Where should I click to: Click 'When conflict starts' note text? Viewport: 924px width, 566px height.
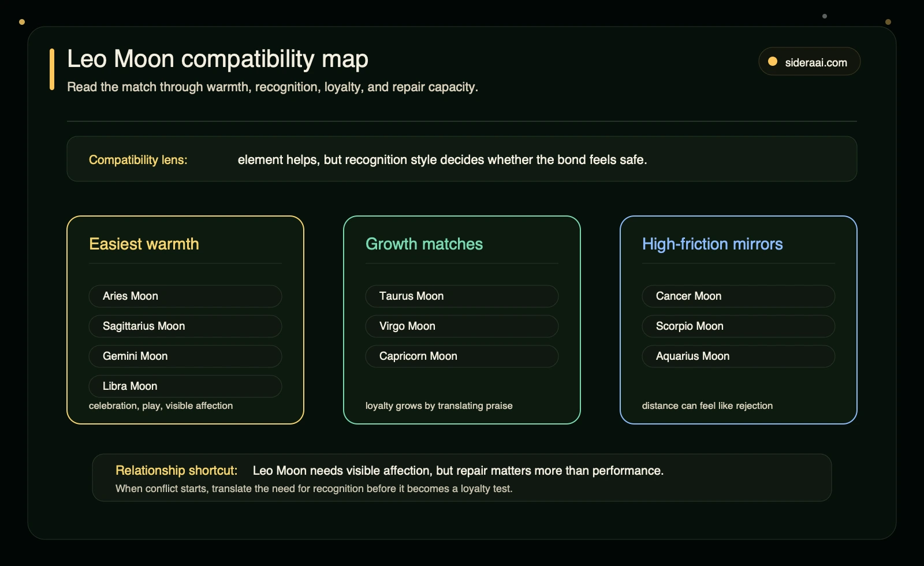coord(314,489)
